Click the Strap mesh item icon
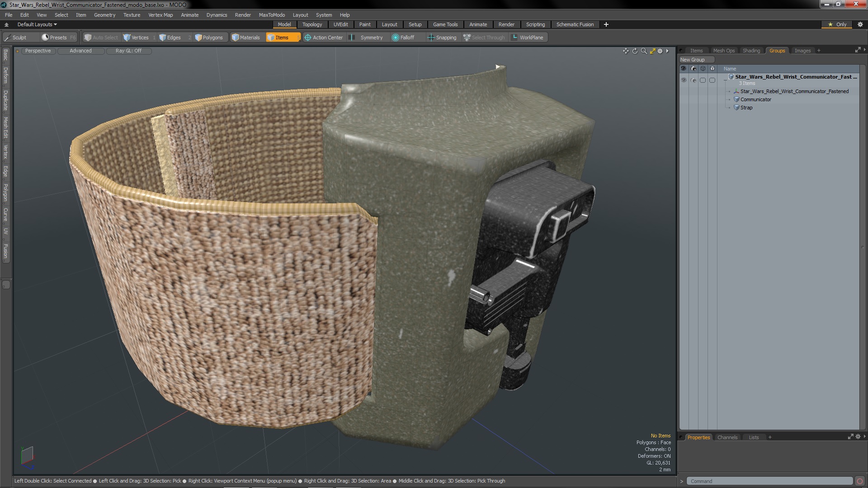Viewport: 868px width, 488px height. coord(736,108)
